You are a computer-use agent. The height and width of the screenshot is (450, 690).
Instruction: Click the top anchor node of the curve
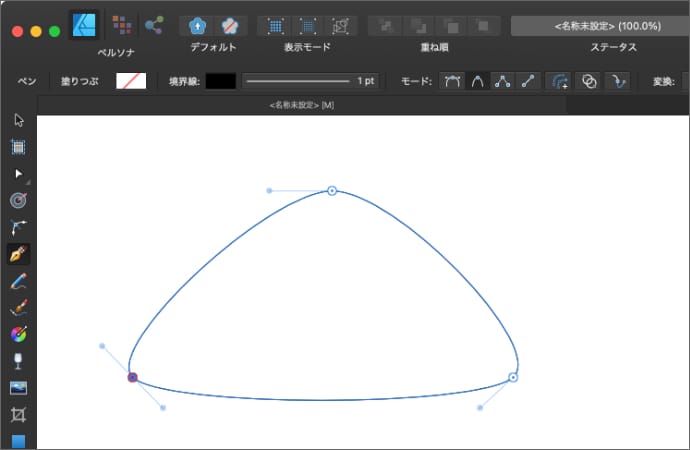(332, 190)
